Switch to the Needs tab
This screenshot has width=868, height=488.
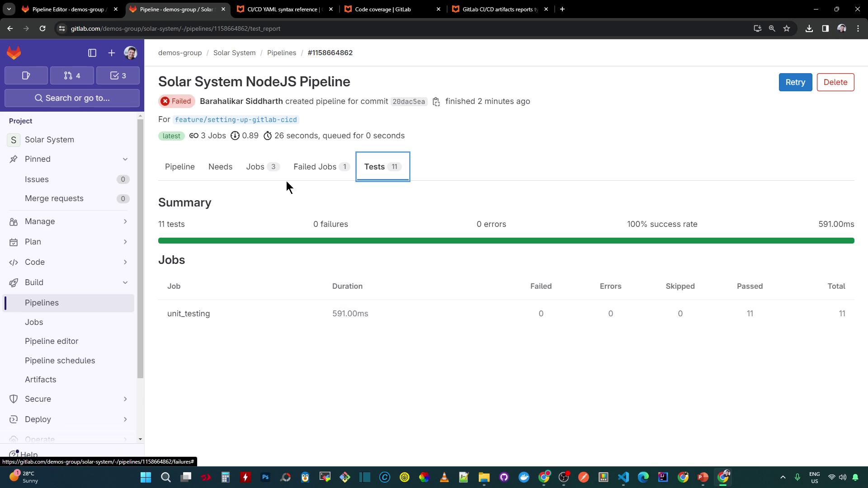220,167
